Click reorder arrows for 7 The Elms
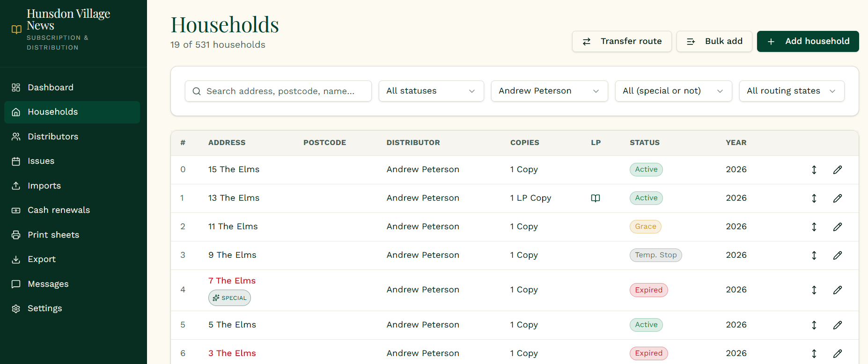Screen dimensions: 868x364 (814, 290)
